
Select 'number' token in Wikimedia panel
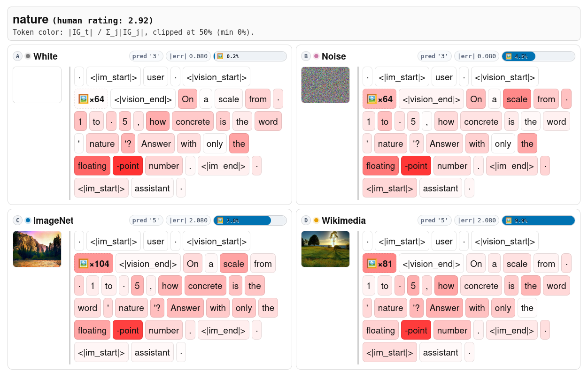pos(452,330)
